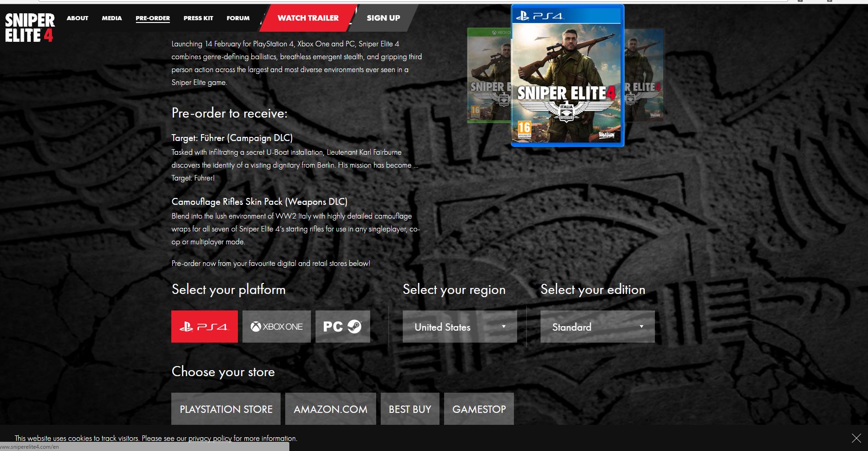868x451 pixels.
Task: Select the Xbox One box art cover
Action: click(x=489, y=75)
